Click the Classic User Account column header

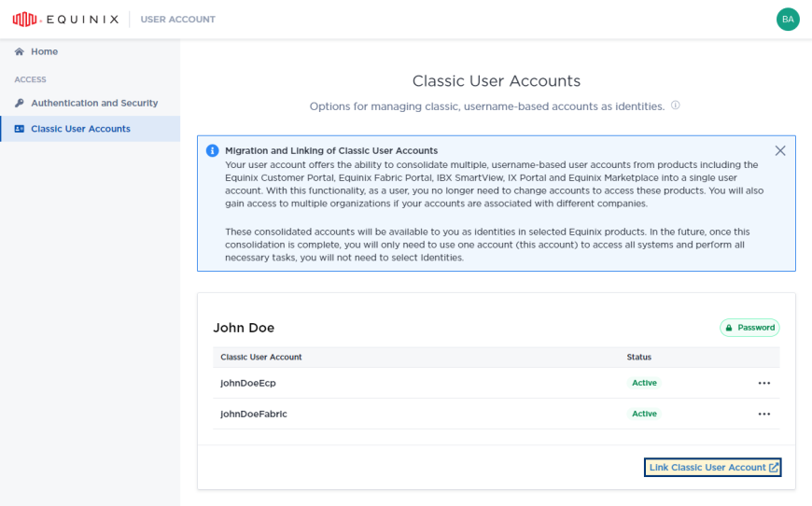pos(261,357)
